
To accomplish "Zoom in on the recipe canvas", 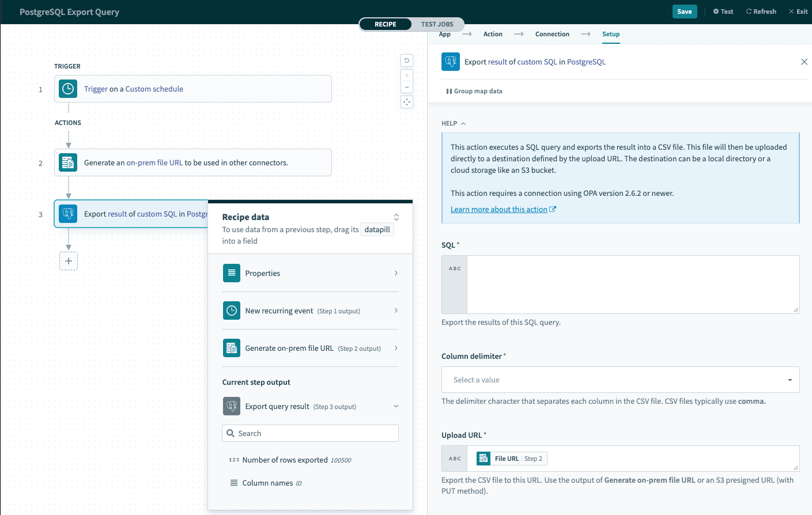I will [407, 75].
